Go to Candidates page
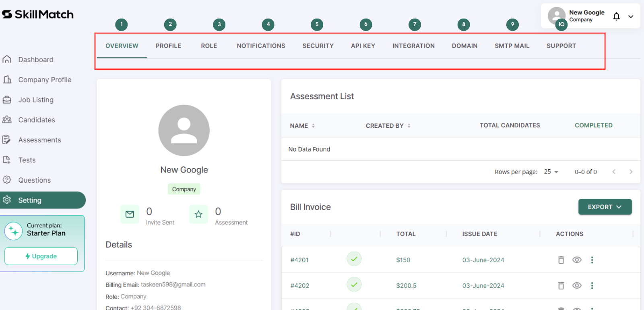 [37, 120]
